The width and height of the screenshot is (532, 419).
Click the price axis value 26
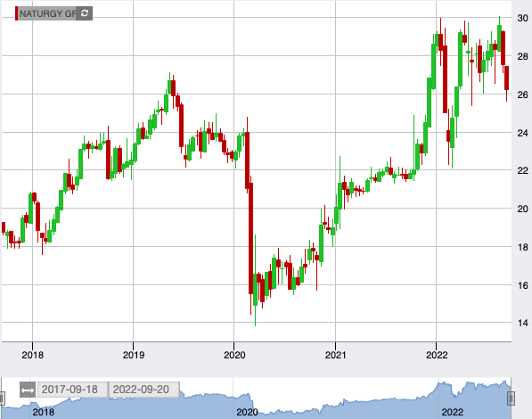[x=522, y=94]
